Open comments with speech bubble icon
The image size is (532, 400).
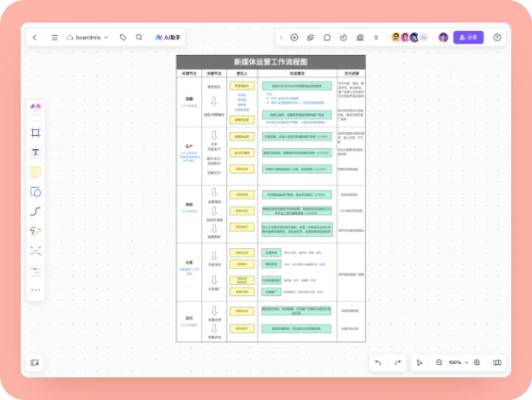pyautogui.click(x=327, y=38)
